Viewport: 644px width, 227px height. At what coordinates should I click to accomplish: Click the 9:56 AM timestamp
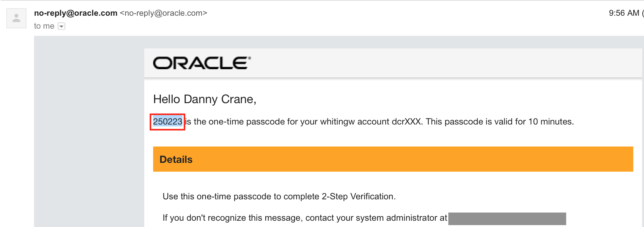(624, 13)
